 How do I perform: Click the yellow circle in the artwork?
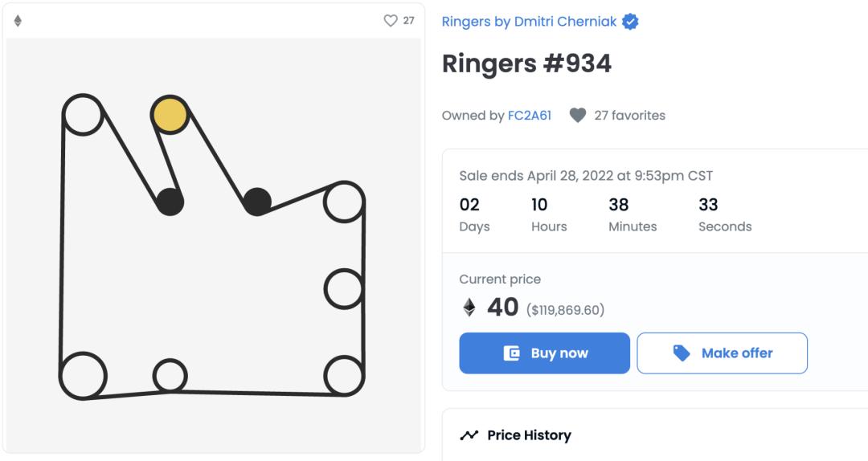(170, 115)
